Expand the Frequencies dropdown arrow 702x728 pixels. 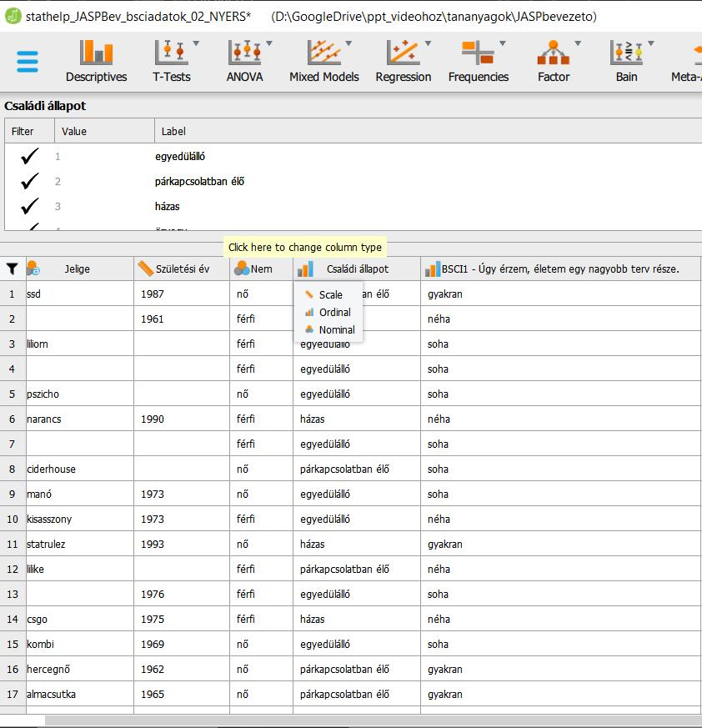503,43
